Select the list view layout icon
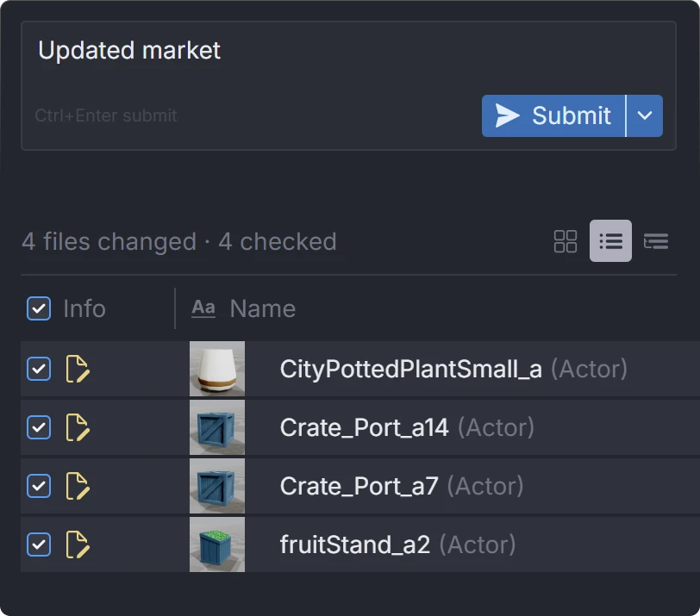 point(610,241)
